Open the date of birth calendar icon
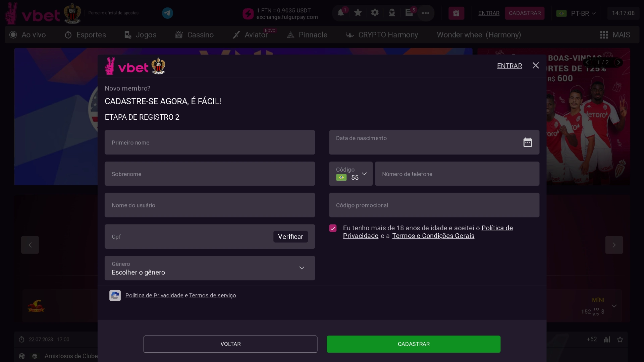Screen dimensions: 644x362 pyautogui.click(x=528, y=142)
